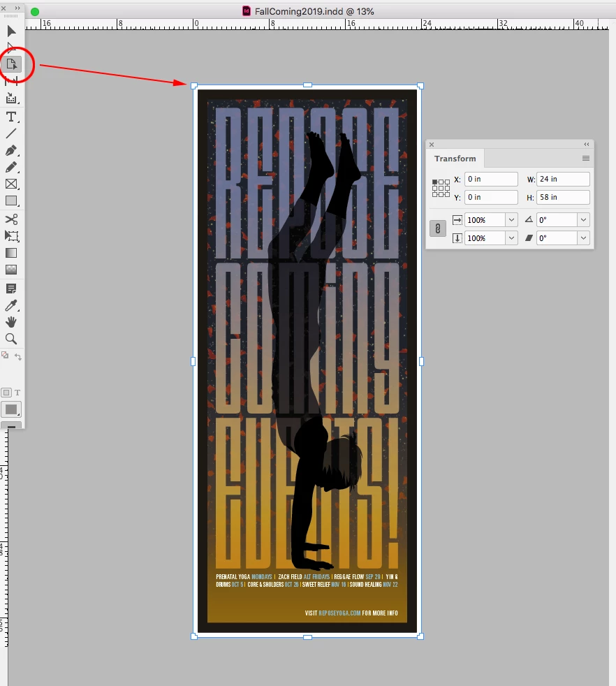Select center reference point in Transform grid
Screen dimensions: 616x686
coord(441,188)
